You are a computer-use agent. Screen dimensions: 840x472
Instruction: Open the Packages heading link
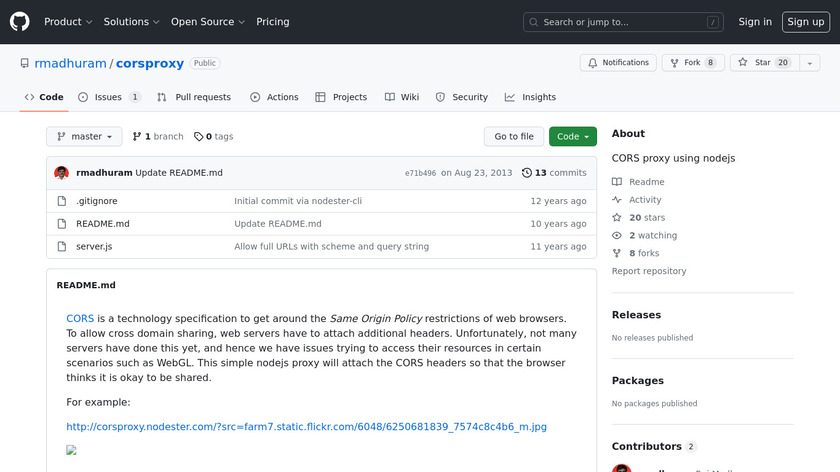coord(638,381)
